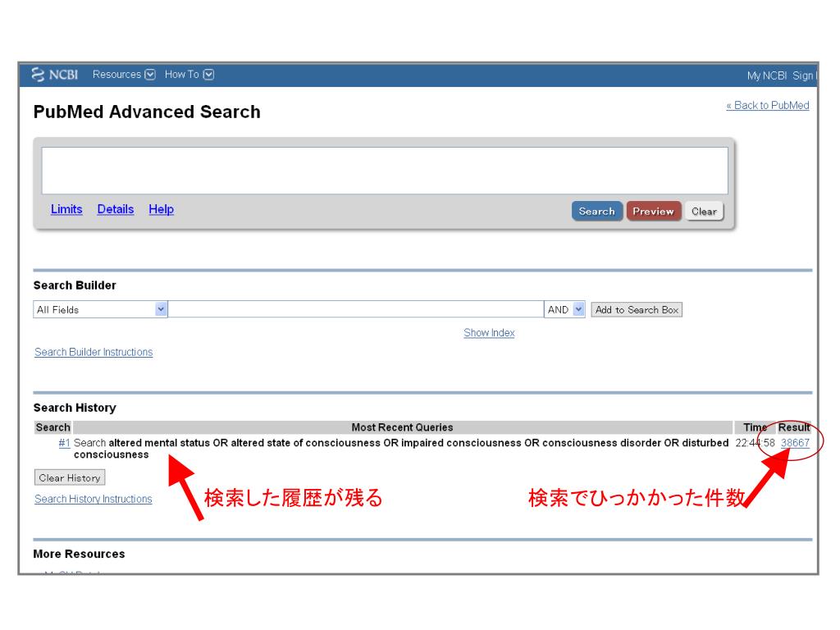Click the Search Builder heading

75,285
